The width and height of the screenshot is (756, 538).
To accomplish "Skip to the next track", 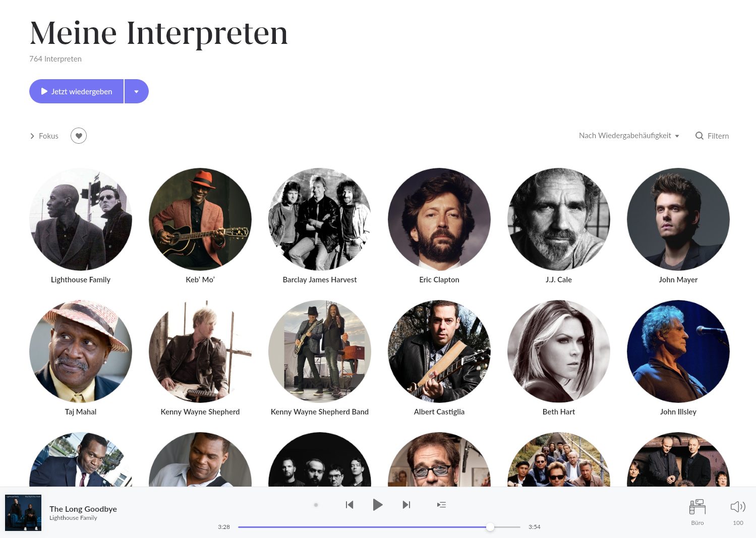I will tap(406, 505).
